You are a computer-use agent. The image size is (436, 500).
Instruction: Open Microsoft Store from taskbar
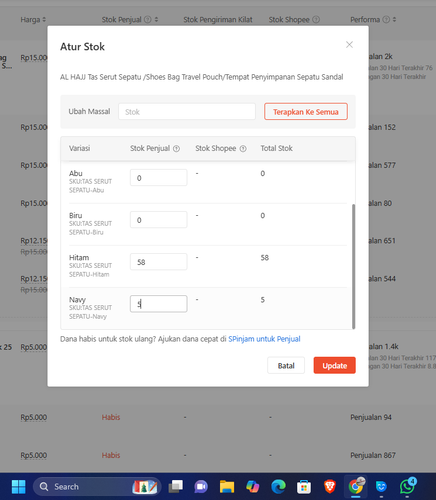(x=304, y=487)
